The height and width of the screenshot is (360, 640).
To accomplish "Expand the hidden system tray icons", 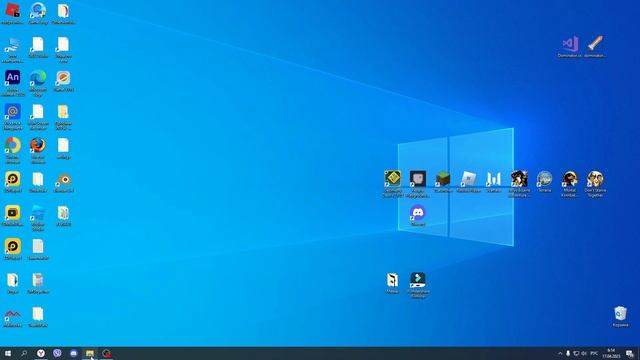I will tap(560, 353).
